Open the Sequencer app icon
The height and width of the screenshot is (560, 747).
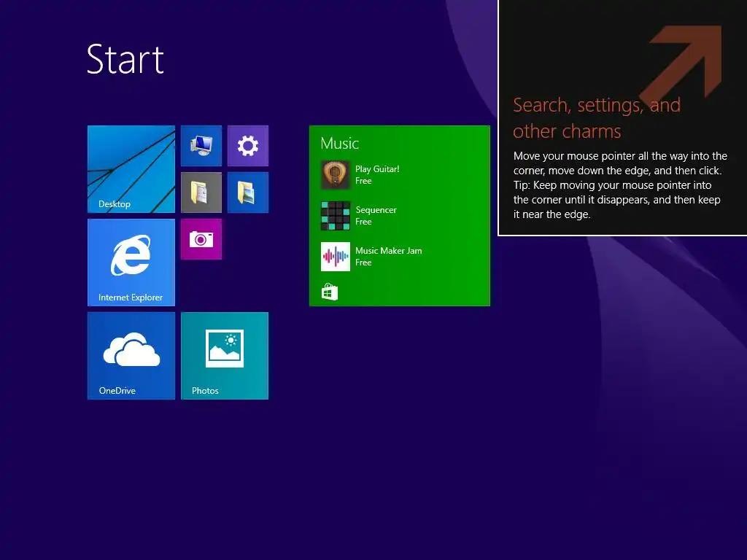(336, 216)
